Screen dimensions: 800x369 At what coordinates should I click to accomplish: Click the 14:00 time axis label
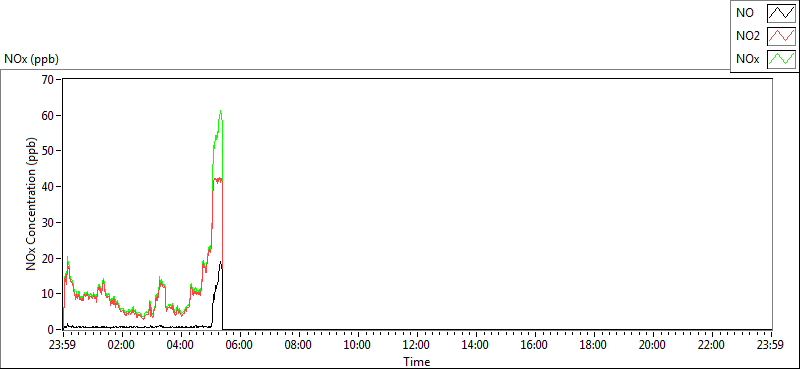476,344
